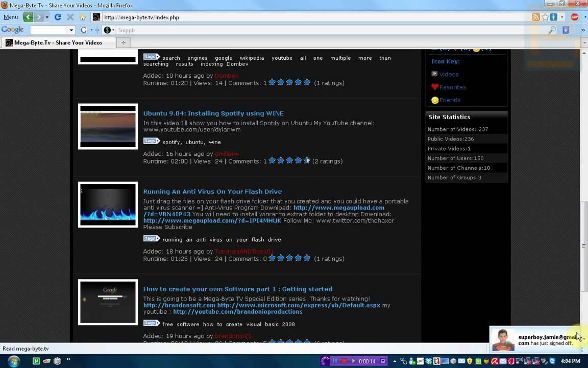Open uploader TutorialsANDTips101's profile
The height and width of the screenshot is (368, 588).
coord(244,251)
